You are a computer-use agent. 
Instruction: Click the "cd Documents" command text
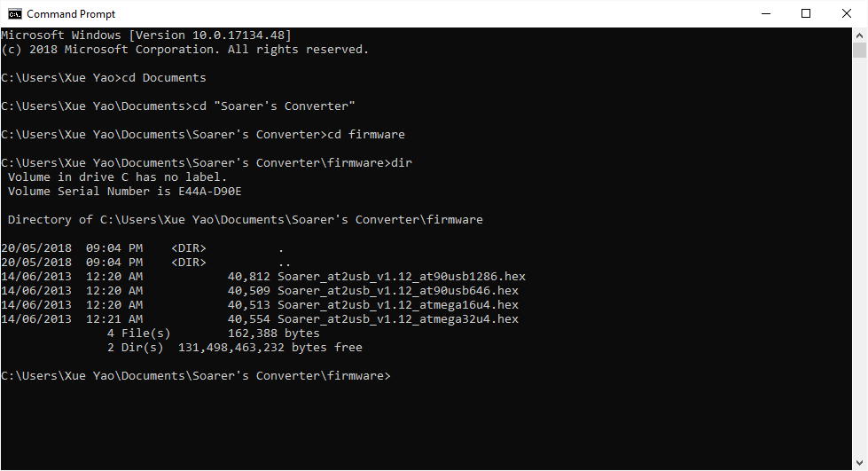click(x=163, y=78)
